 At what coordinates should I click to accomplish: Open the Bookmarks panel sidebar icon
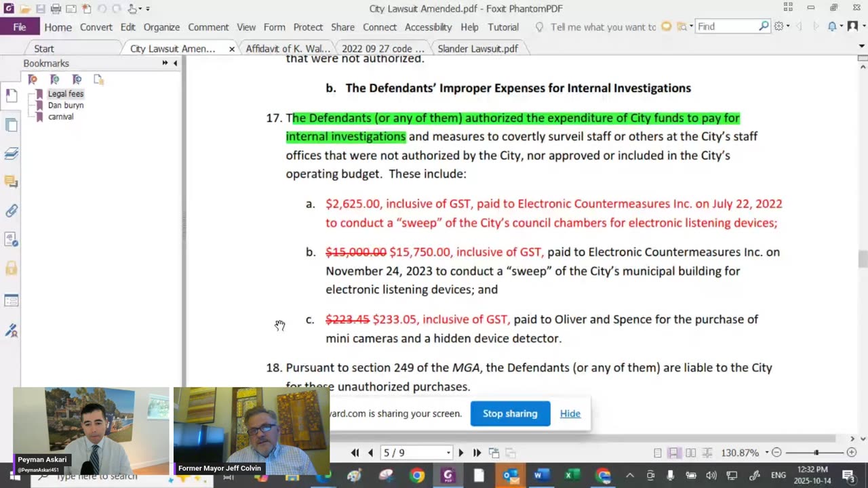[11, 96]
